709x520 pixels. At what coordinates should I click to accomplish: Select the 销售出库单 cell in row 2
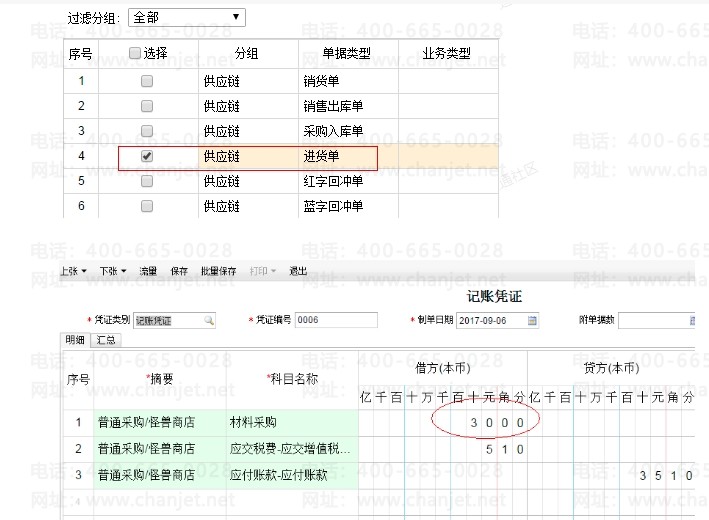coord(348,106)
